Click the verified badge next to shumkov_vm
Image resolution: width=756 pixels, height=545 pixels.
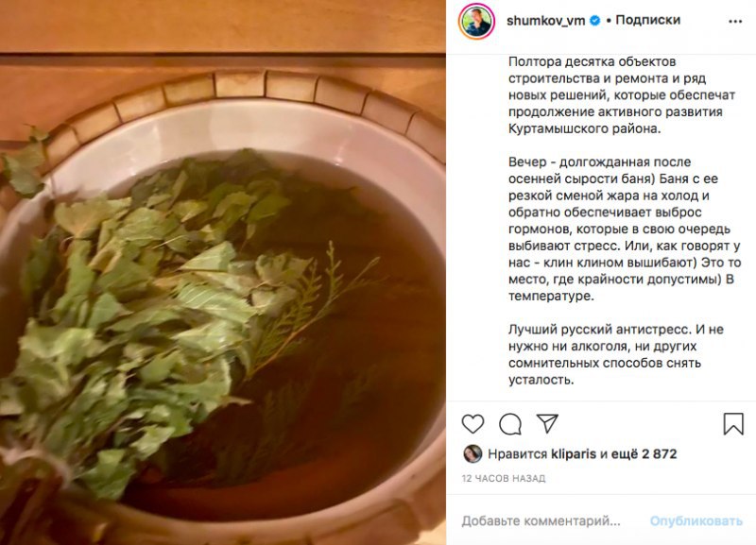595,21
